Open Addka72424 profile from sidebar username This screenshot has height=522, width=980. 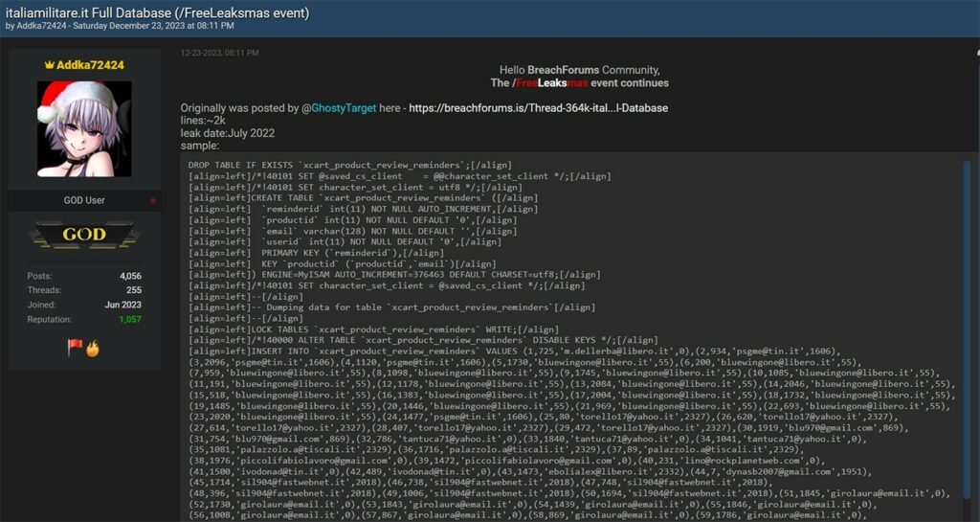click(x=90, y=65)
